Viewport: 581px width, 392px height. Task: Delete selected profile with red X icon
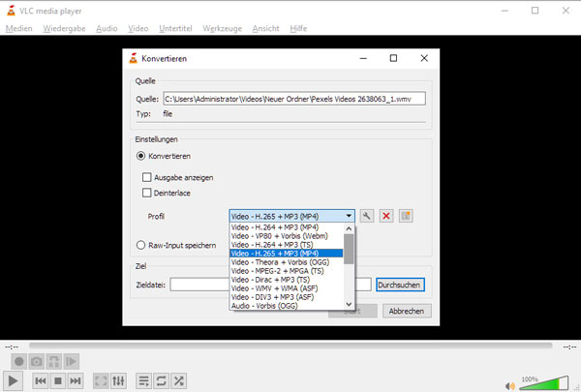tap(386, 216)
